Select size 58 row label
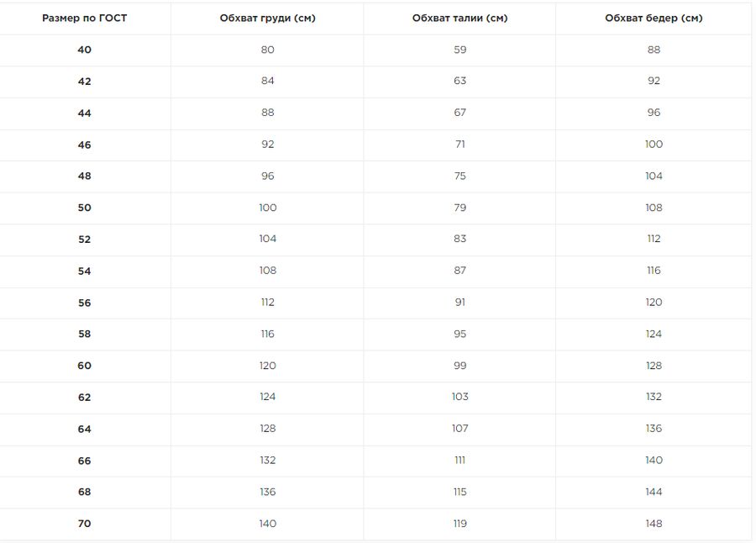Image resolution: width=756 pixels, height=543 pixels. point(84,334)
